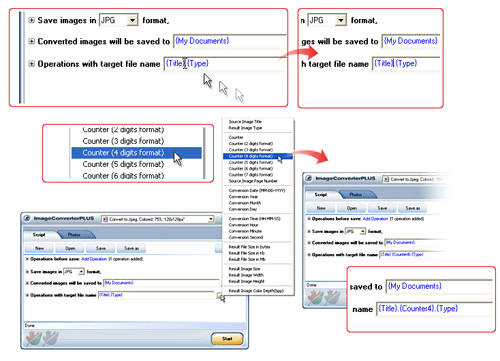This screenshot has height=361, width=500.
Task: Click the {Title}.{Counter4}.{Type} file name field
Action: [x=435, y=309]
